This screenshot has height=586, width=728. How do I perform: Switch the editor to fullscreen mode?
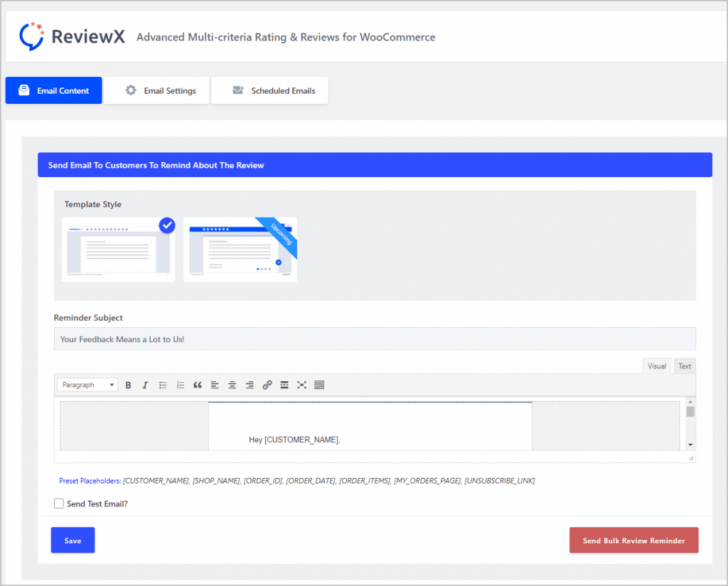[x=301, y=385]
